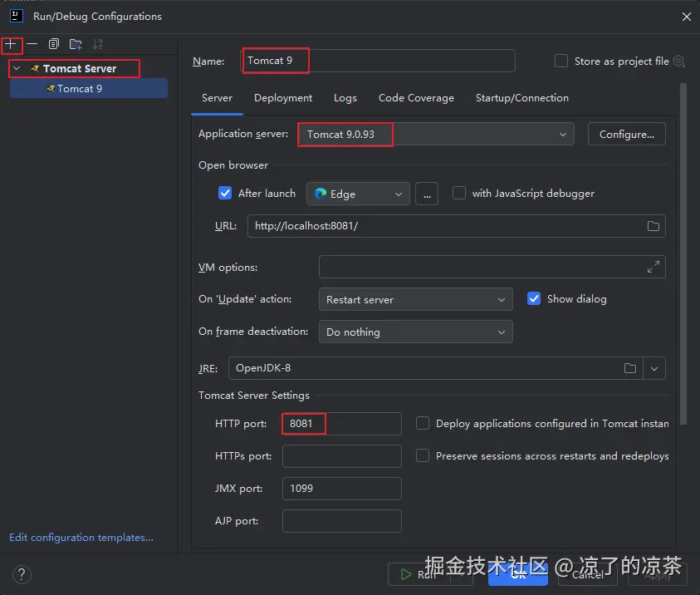Create a new configuration folder
The width and height of the screenshot is (700, 595).
[76, 44]
